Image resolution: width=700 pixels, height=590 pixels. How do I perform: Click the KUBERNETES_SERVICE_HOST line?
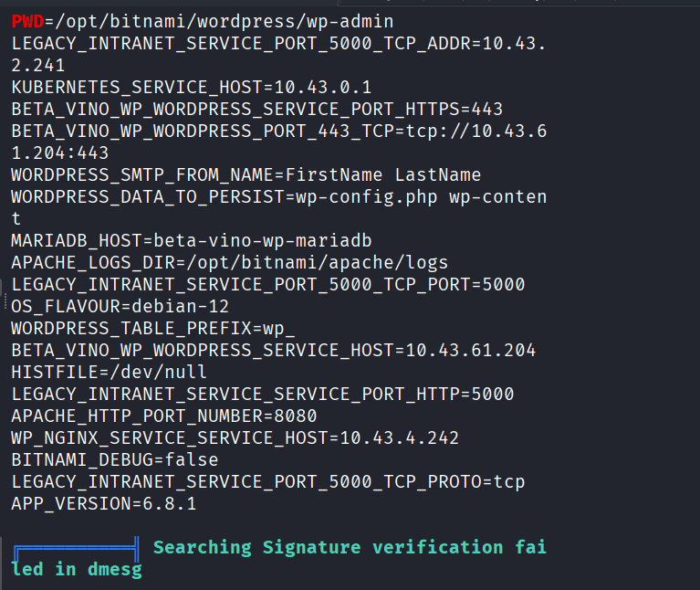pyautogui.click(x=192, y=88)
